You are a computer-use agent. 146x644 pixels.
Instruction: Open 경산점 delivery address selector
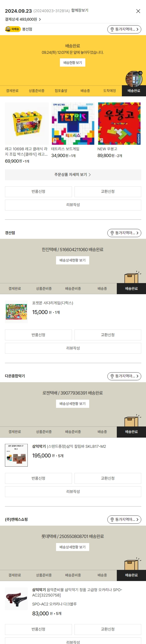(124, 233)
